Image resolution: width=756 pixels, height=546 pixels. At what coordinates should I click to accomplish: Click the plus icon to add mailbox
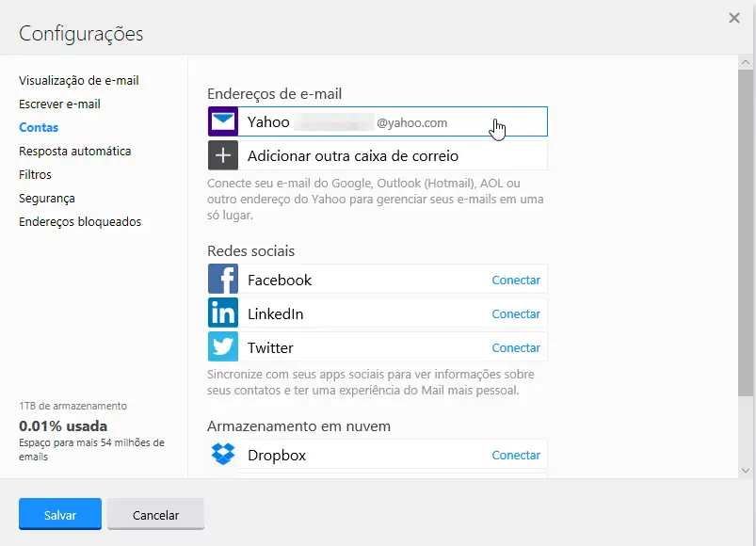click(x=223, y=155)
